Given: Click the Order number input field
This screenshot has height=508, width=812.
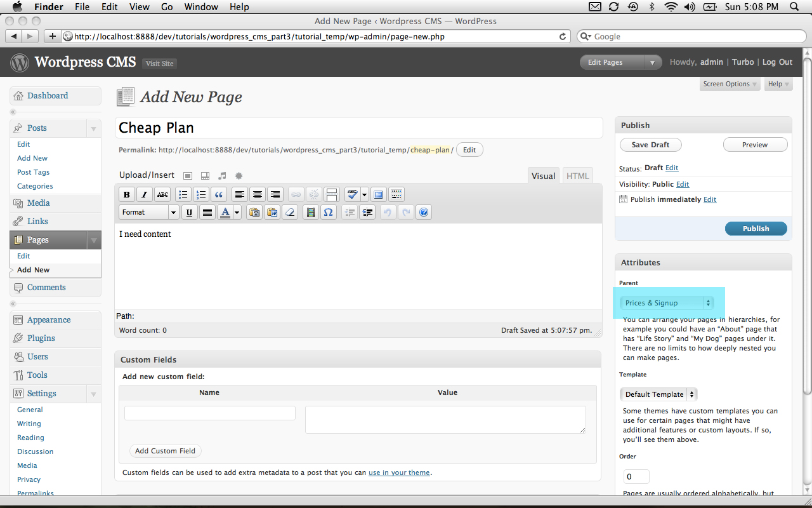Looking at the screenshot, I should click(x=635, y=476).
